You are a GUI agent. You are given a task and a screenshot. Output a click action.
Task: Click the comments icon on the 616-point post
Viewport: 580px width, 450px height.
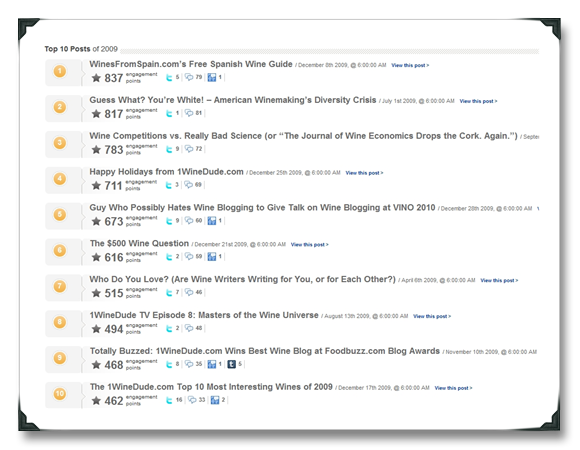(189, 257)
